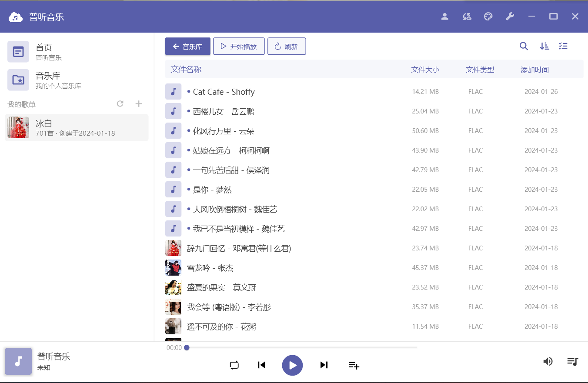Go to 首页 in the sidebar
Viewport: 588px width, 383px height.
43,52
